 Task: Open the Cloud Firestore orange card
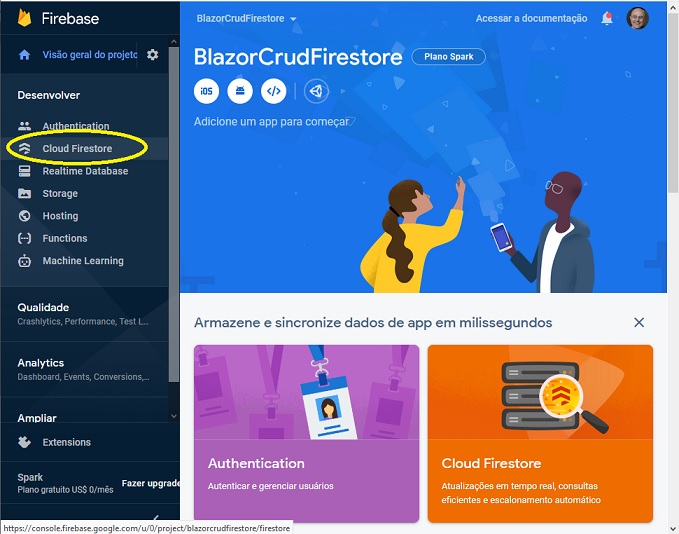pyautogui.click(x=540, y=434)
